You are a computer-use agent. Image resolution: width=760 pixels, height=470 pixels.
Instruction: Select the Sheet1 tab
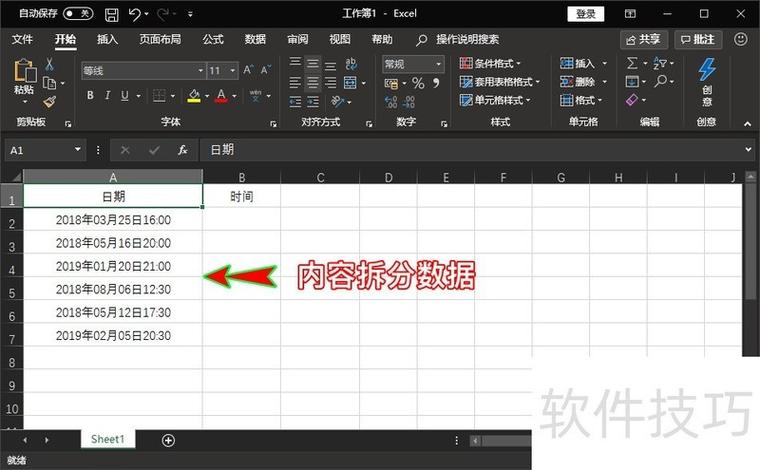click(x=108, y=439)
